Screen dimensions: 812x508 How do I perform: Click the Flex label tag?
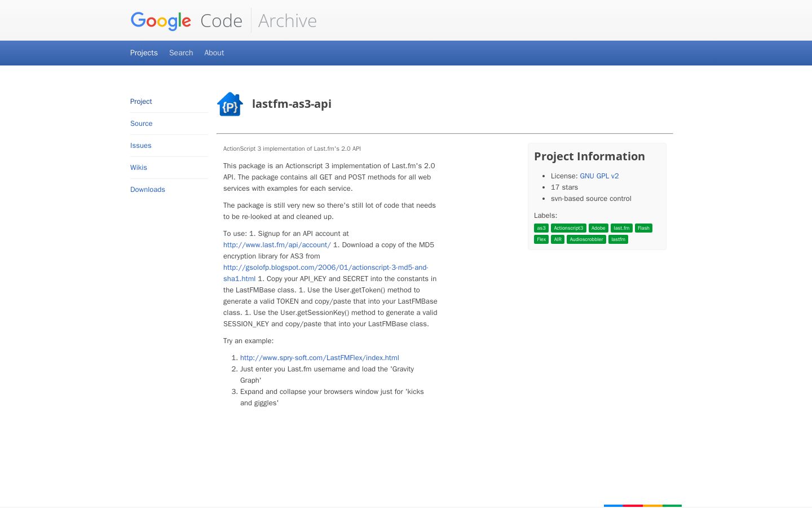[541, 239]
